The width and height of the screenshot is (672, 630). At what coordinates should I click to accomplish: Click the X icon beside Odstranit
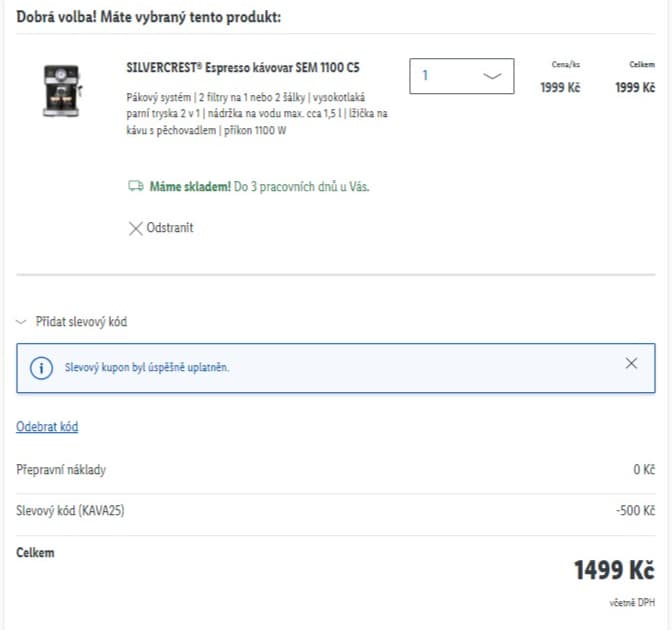click(x=136, y=228)
